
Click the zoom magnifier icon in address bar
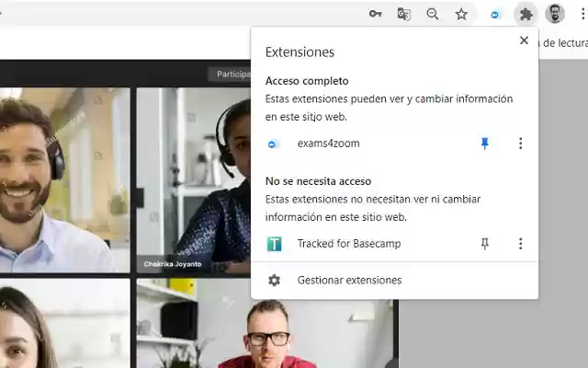pyautogui.click(x=433, y=15)
